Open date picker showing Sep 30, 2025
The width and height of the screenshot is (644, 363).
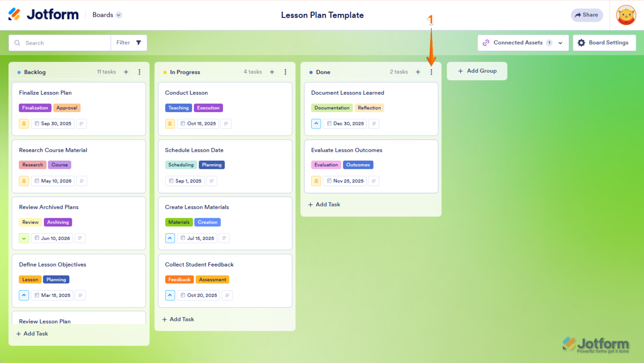coord(53,124)
